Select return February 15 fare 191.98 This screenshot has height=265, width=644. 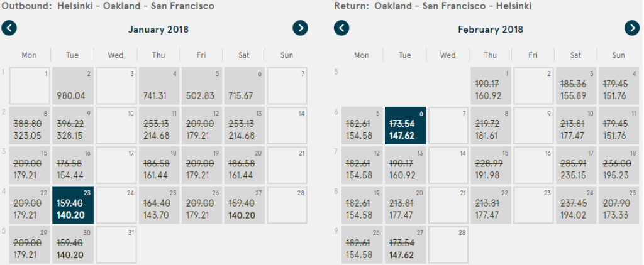[x=491, y=165]
